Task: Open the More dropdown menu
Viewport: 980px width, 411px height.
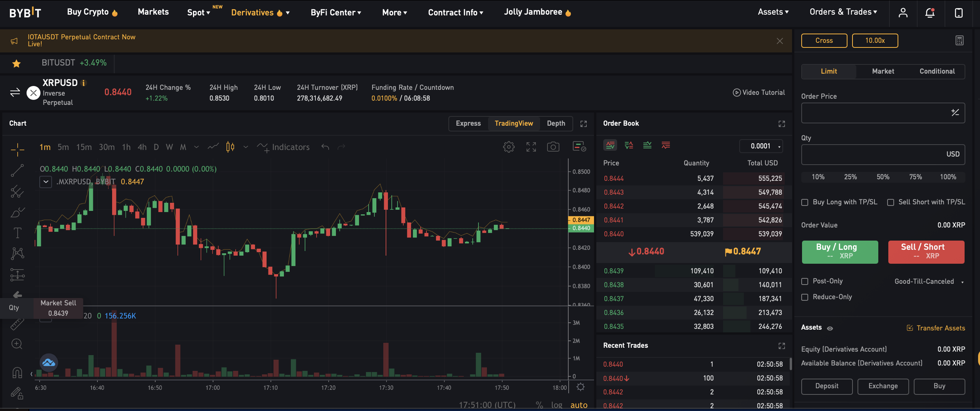Action: pyautogui.click(x=394, y=13)
